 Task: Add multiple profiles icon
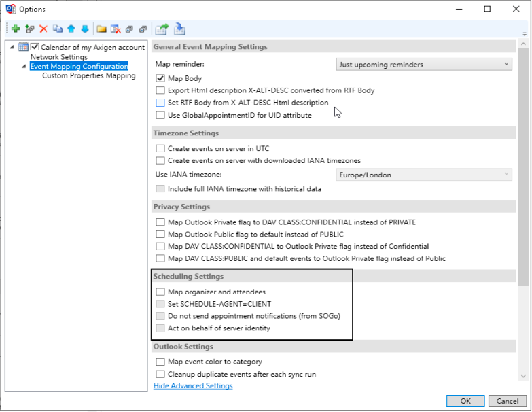click(30, 29)
